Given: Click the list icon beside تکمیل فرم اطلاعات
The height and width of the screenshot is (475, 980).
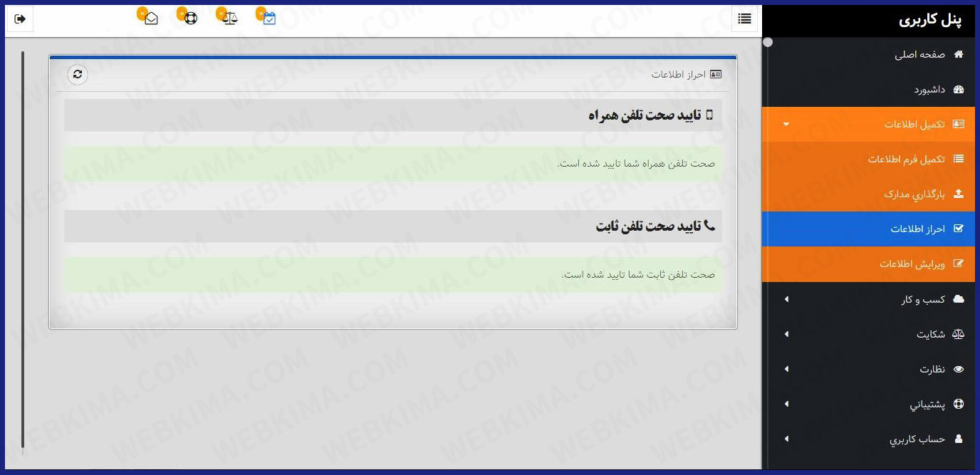Looking at the screenshot, I should 959,159.
